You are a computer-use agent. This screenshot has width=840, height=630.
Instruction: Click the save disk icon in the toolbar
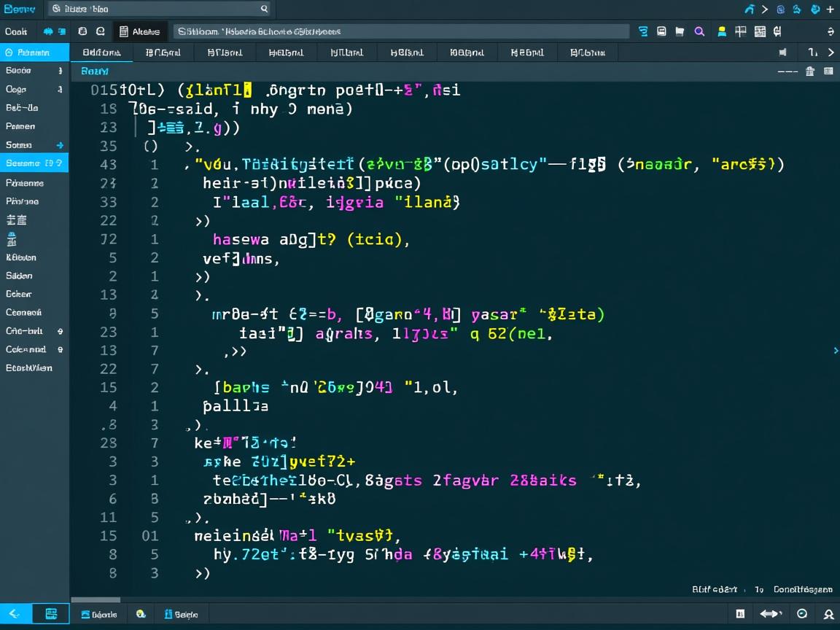click(x=661, y=31)
